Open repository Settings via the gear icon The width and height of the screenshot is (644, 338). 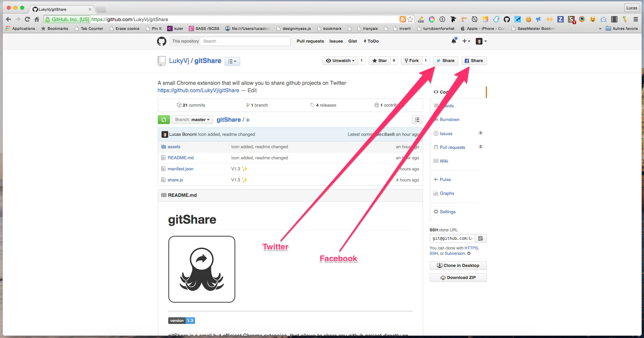tap(447, 212)
